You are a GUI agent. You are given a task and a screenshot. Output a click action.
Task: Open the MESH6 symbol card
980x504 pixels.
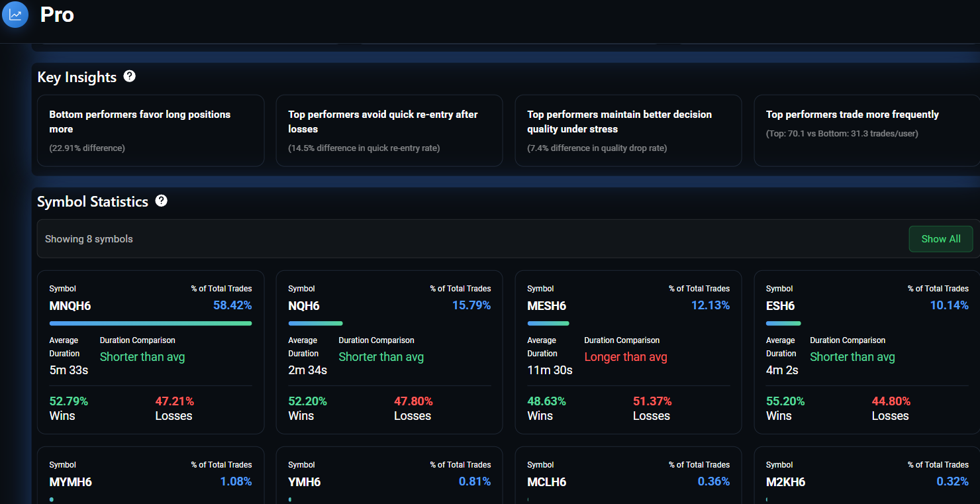(x=628, y=352)
